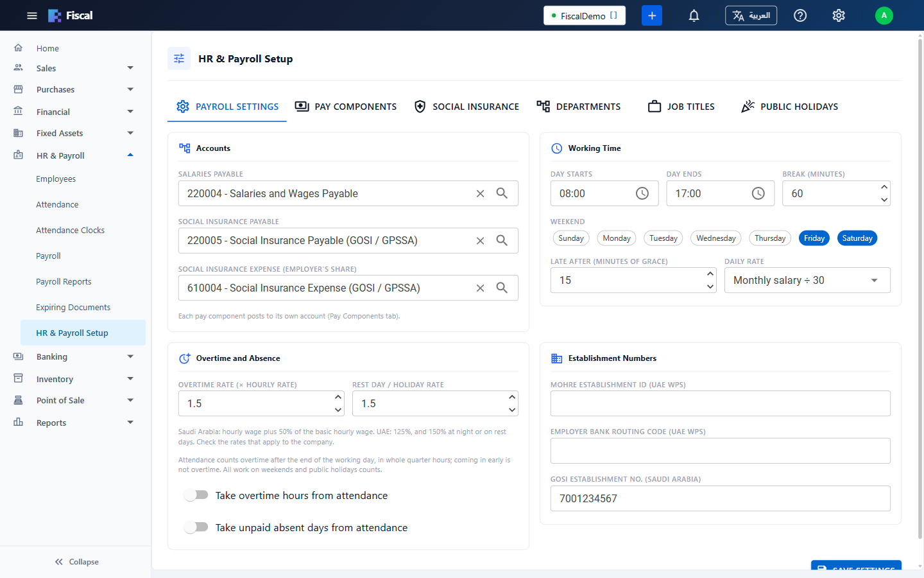
Task: Toggle Friday weekend chip off
Action: [814, 238]
